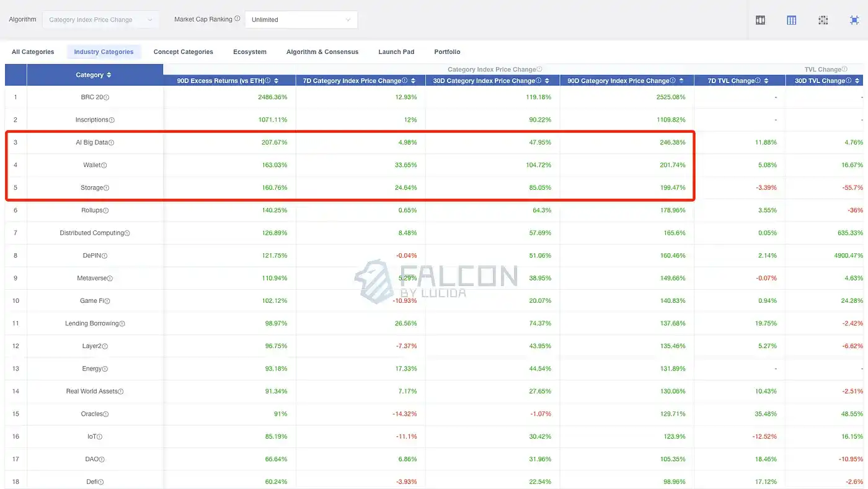Select the Lending Borrowing category row
The image size is (868, 489).
(92, 323)
